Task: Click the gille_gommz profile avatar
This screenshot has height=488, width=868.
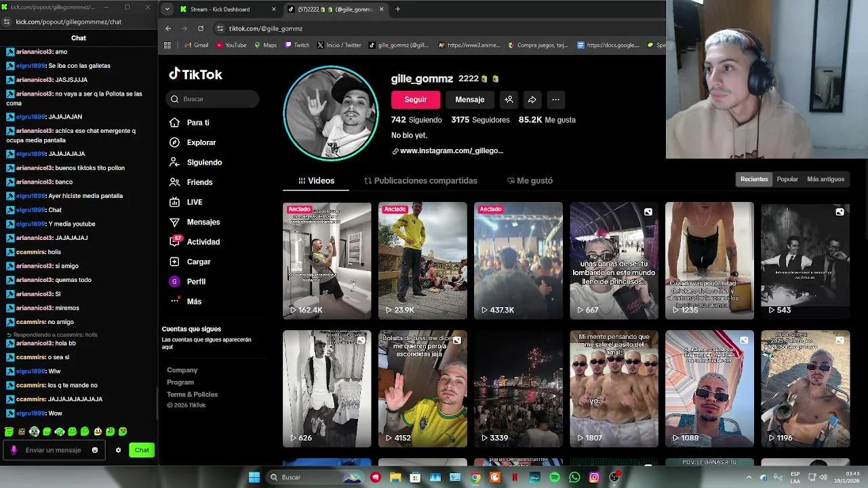Action: (331, 113)
